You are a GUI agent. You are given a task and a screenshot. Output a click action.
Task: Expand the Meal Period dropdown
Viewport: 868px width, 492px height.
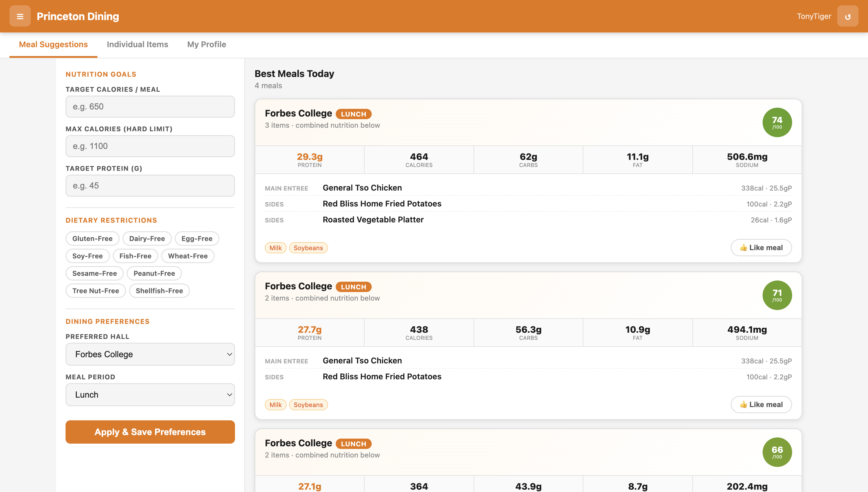click(150, 395)
